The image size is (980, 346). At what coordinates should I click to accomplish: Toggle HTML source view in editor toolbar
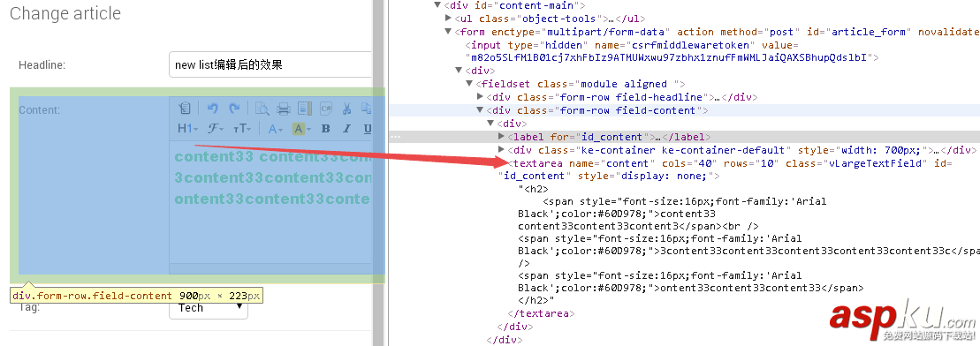tap(184, 109)
